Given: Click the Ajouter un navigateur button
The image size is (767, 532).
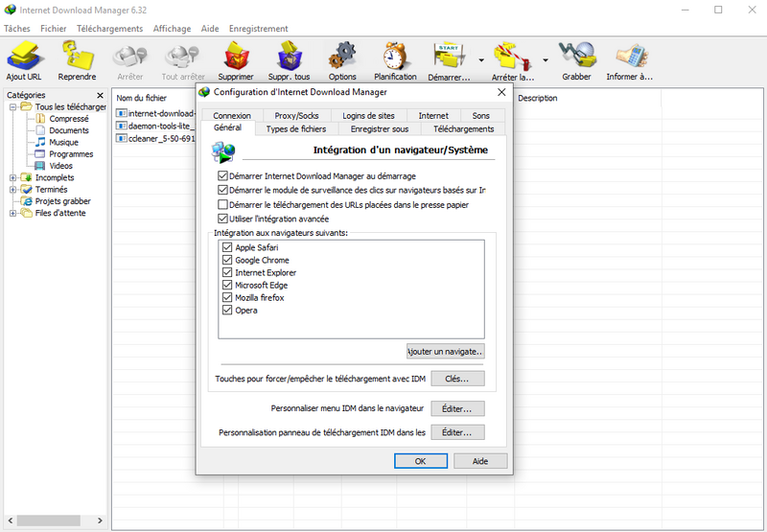Looking at the screenshot, I should pyautogui.click(x=446, y=351).
